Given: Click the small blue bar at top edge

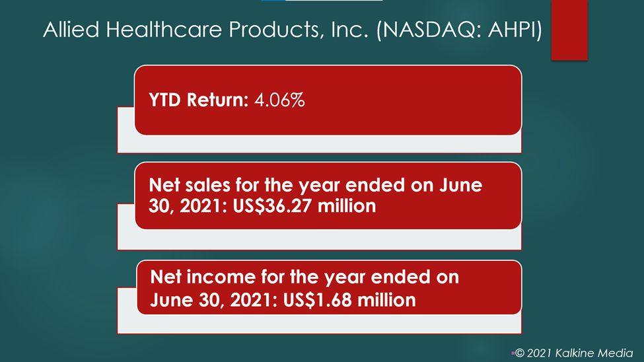Looking at the screenshot, I should coord(273,1).
